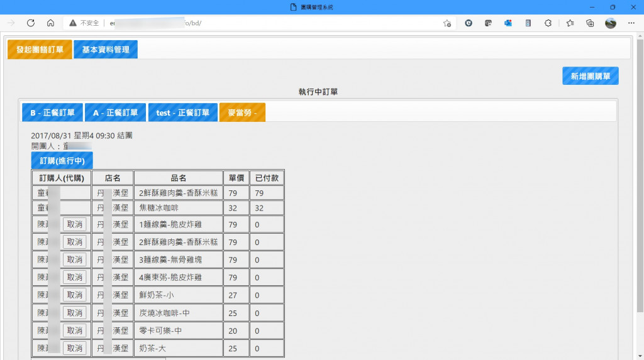Open the user profile avatar

(x=610, y=23)
